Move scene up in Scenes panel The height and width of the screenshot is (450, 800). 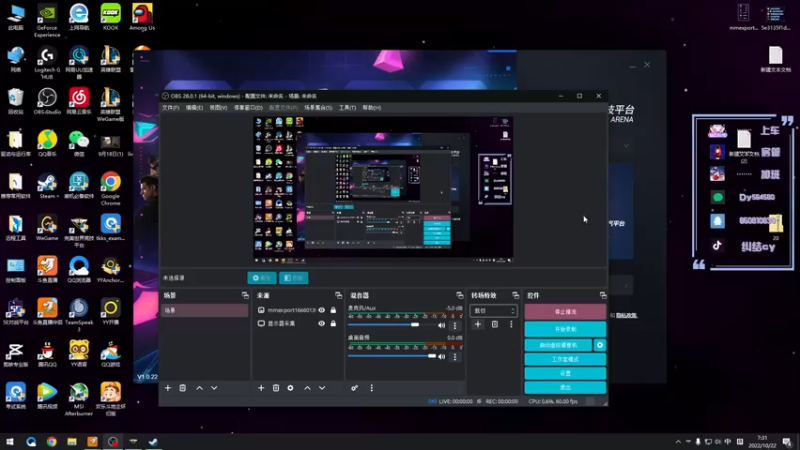click(x=199, y=388)
